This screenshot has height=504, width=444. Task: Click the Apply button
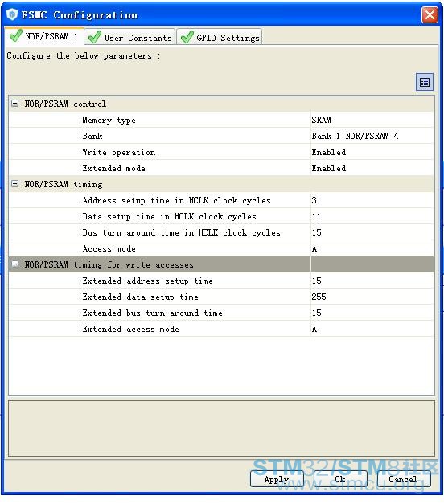click(x=277, y=479)
